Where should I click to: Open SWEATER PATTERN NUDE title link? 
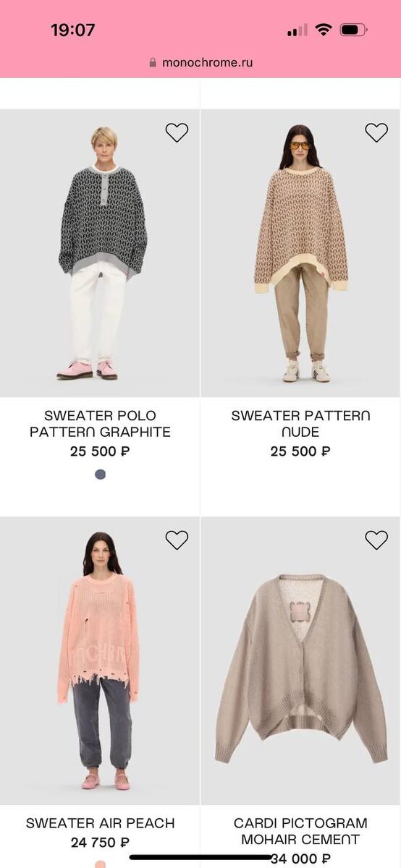pyautogui.click(x=300, y=424)
